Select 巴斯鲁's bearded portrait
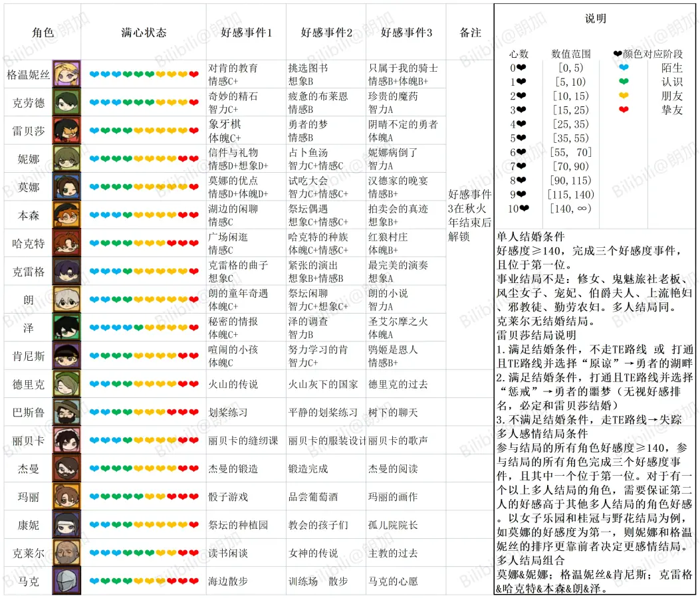This screenshot has width=700, height=598. click(66, 412)
